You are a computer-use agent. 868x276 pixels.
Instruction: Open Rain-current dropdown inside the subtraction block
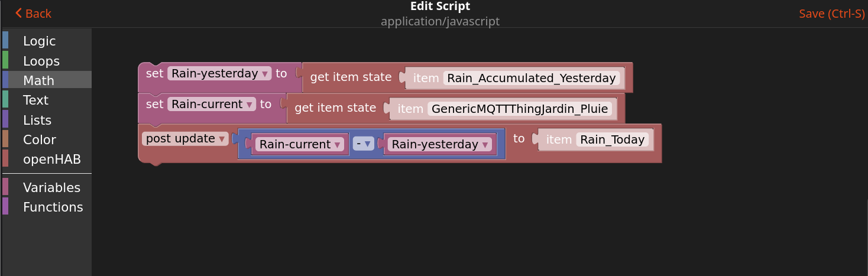click(x=300, y=144)
